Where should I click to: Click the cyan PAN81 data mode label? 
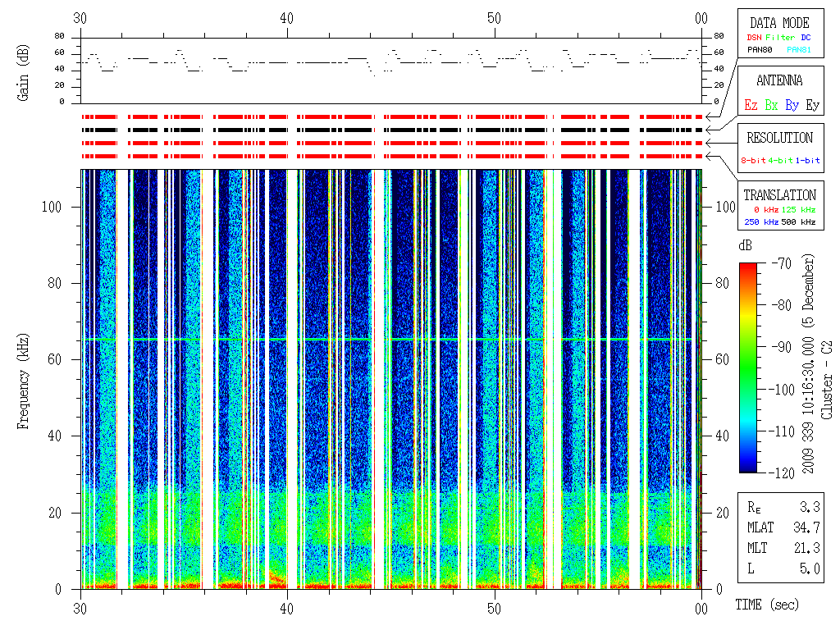801,50
